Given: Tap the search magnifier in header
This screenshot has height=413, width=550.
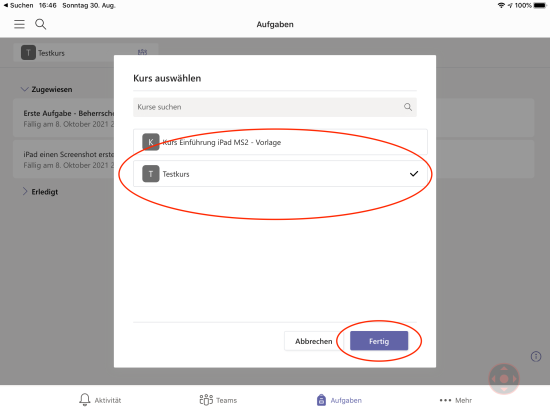Looking at the screenshot, I should (x=41, y=24).
